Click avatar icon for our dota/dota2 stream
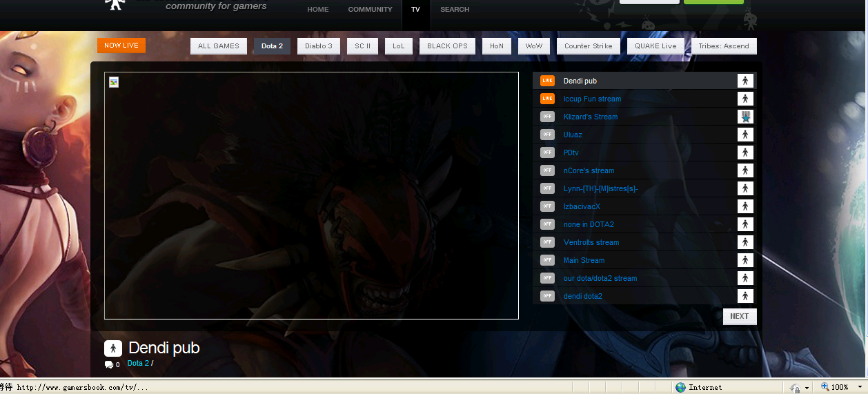 pos(745,278)
